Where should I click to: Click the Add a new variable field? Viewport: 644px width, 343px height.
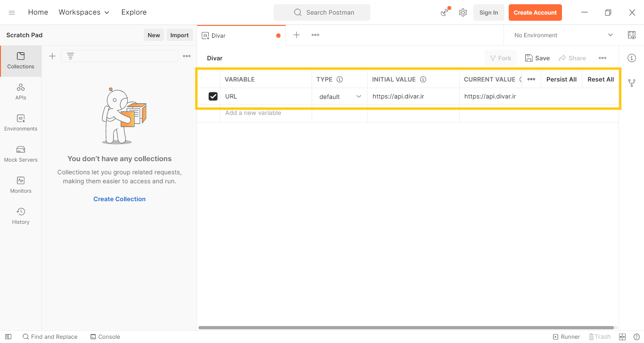pyautogui.click(x=265, y=113)
